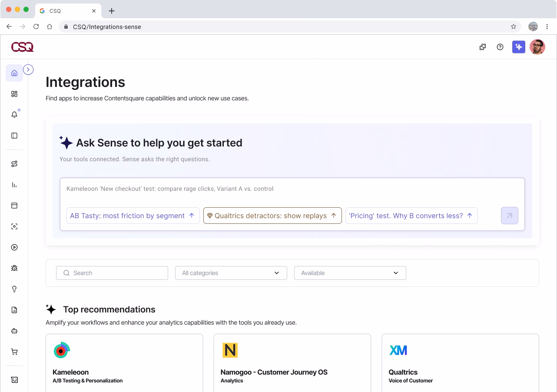Open the All categories dropdown
Viewport: 557px width, 392px height.
(231, 273)
